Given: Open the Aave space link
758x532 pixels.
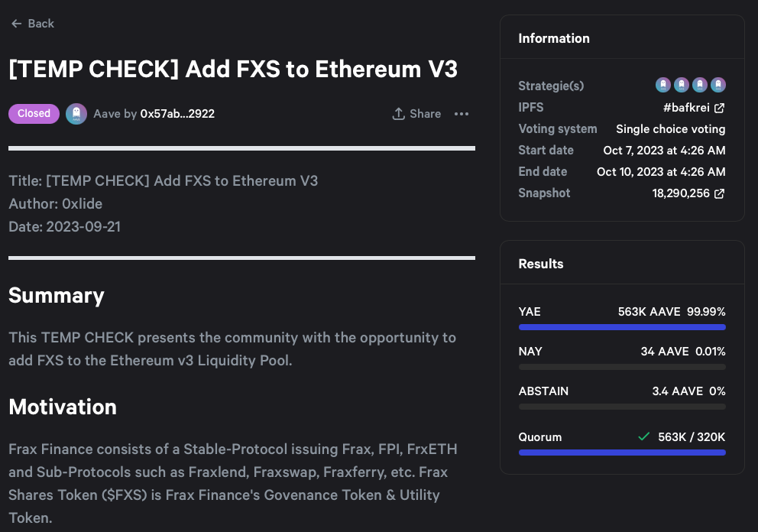Looking at the screenshot, I should tap(105, 114).
